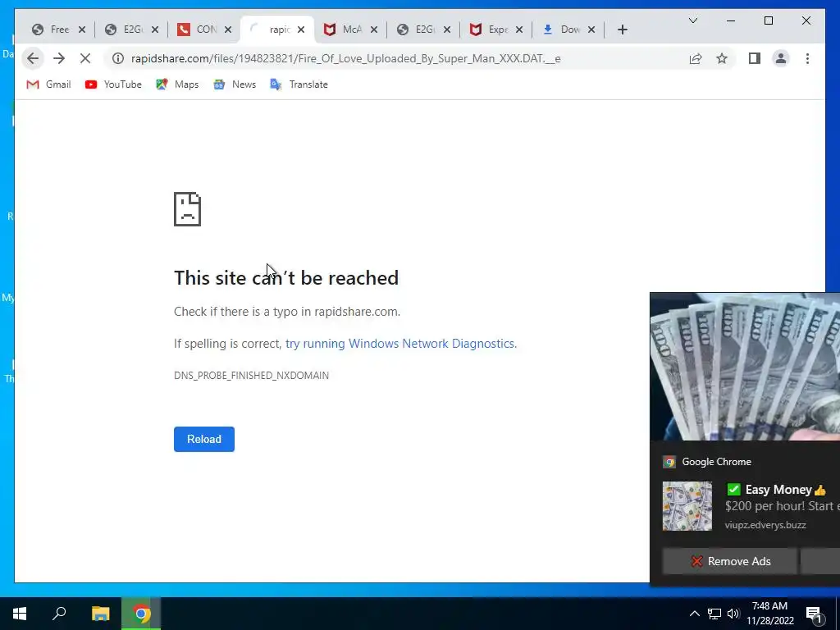Viewport: 840px width, 630px height.
Task: Open the YouTube bookmark
Action: pos(113,84)
